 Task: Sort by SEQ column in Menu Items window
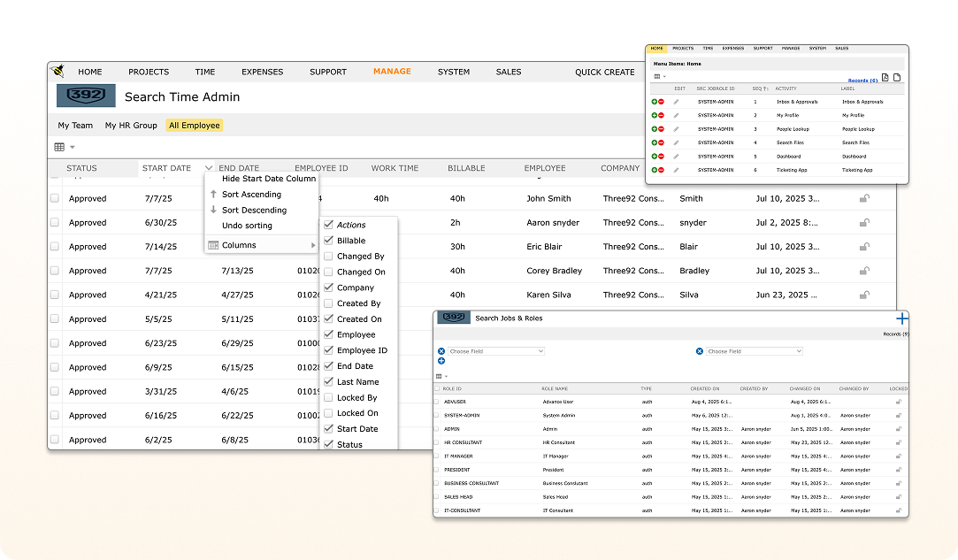tap(760, 88)
